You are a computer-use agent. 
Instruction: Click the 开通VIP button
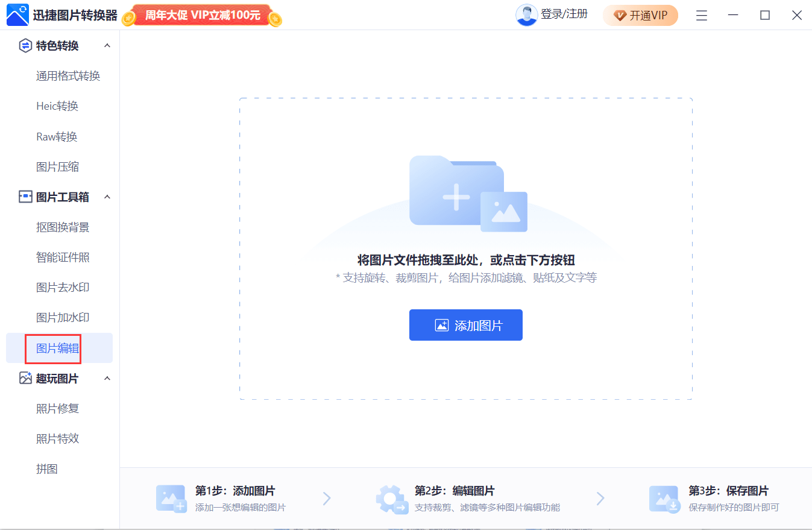click(640, 16)
